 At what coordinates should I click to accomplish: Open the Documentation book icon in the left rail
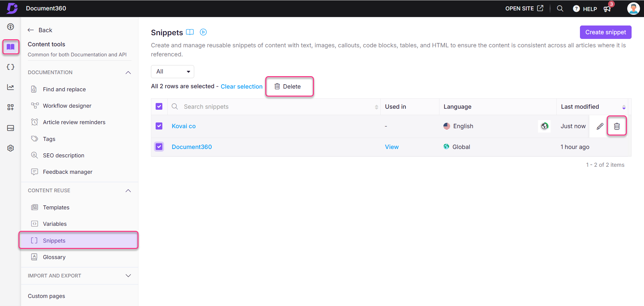click(x=11, y=47)
